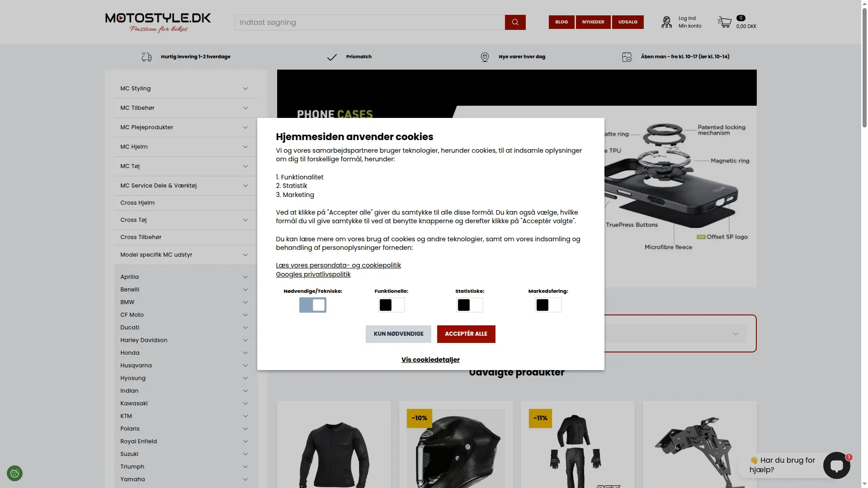Expand the Yamaha brand chevron
Screen dimensions: 868x488
tap(245, 479)
